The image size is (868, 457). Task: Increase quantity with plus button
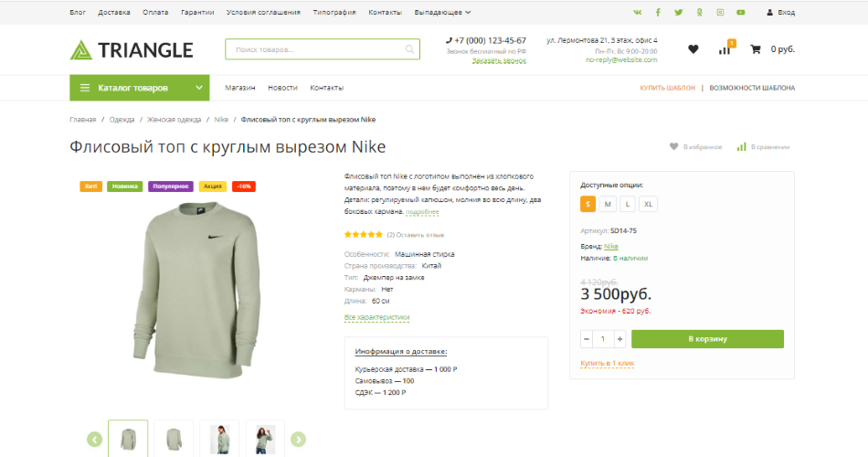pos(620,339)
